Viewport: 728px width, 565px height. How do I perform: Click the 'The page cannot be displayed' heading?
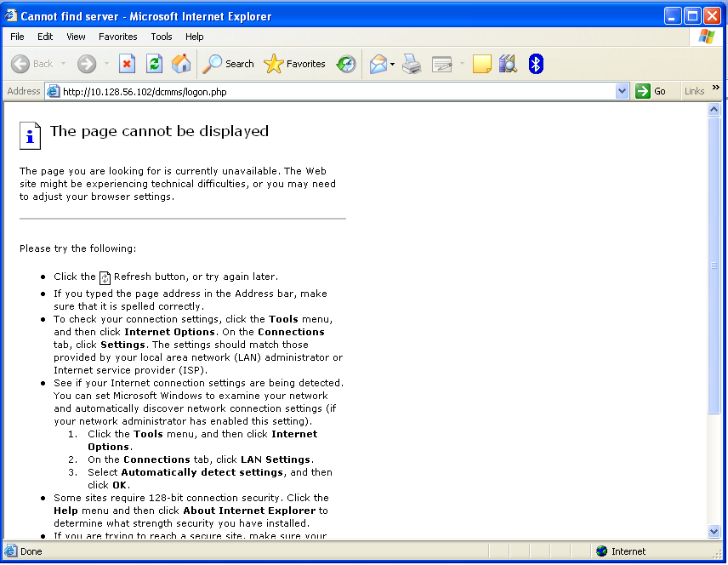point(159,132)
